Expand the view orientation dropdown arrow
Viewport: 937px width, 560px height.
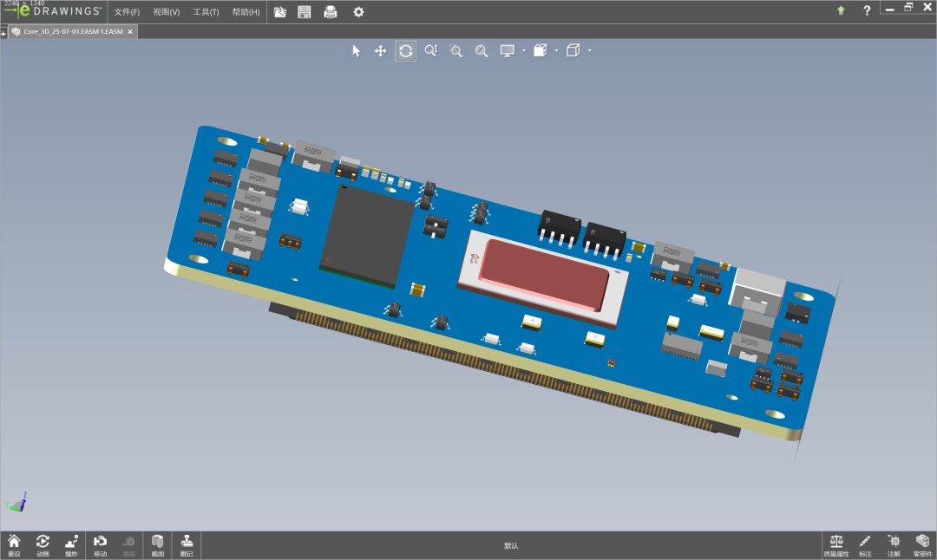tap(557, 51)
